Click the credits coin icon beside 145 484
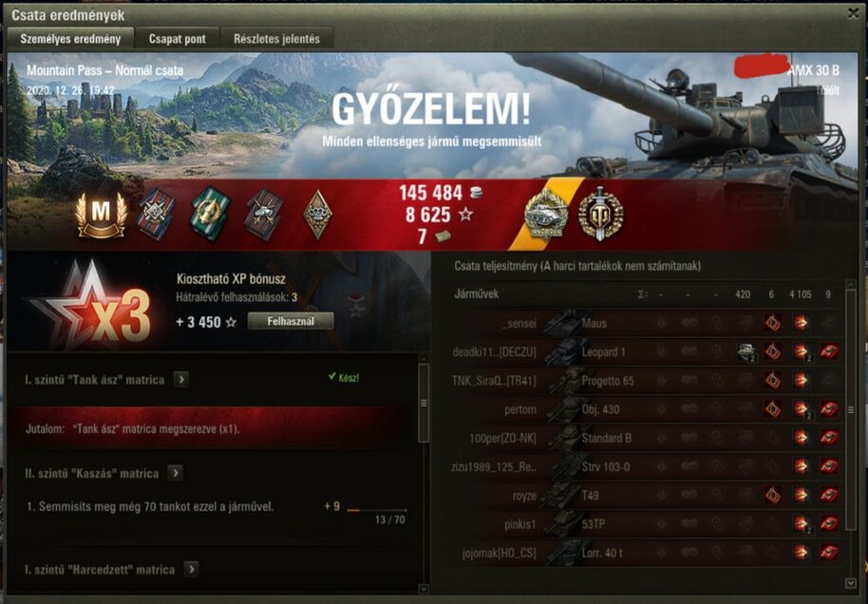Screen dimensions: 868x604 (x=476, y=193)
